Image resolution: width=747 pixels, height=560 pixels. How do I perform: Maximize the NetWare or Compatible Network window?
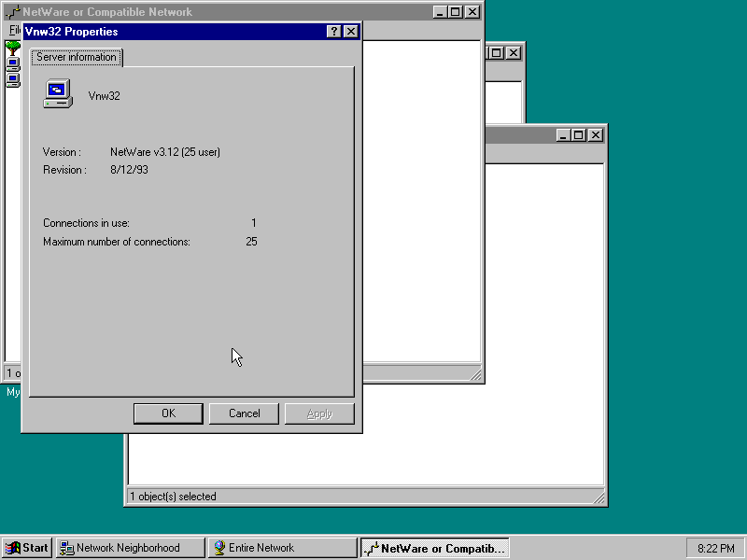pyautogui.click(x=456, y=12)
